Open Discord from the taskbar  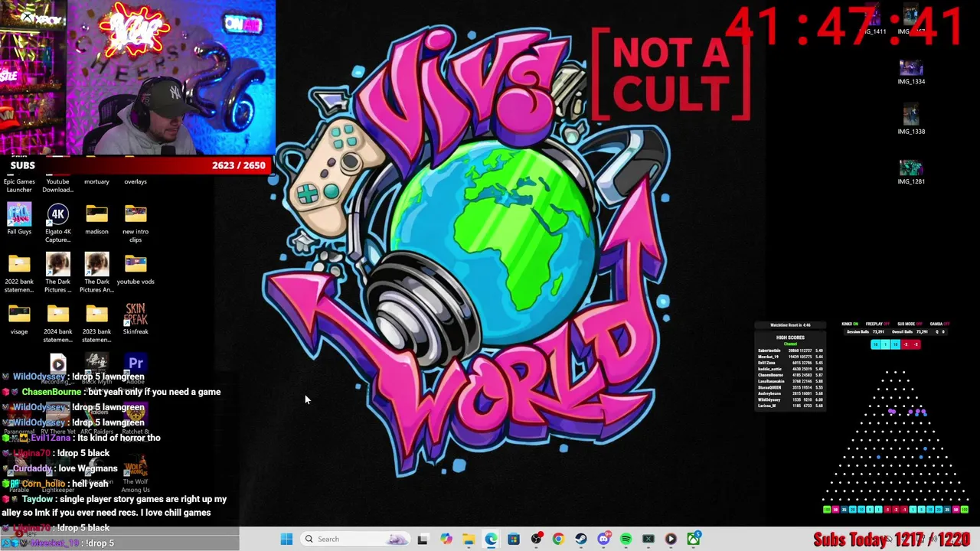[603, 539]
